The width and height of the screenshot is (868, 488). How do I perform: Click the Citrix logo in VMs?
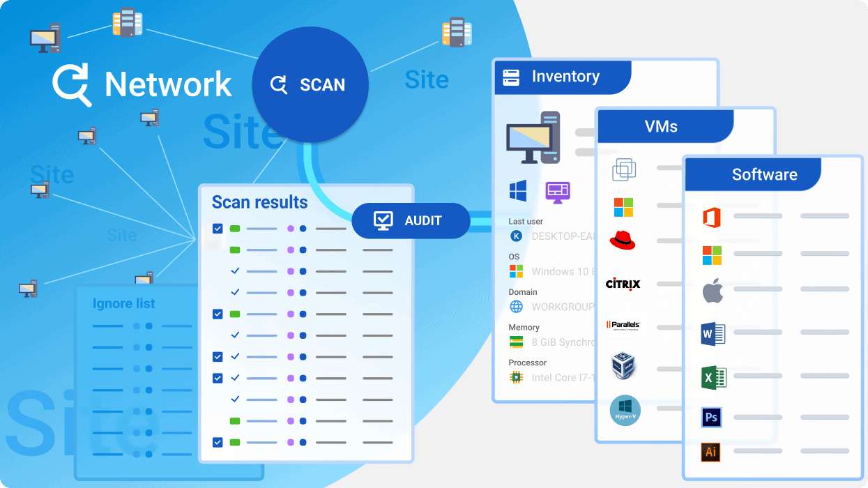click(623, 284)
